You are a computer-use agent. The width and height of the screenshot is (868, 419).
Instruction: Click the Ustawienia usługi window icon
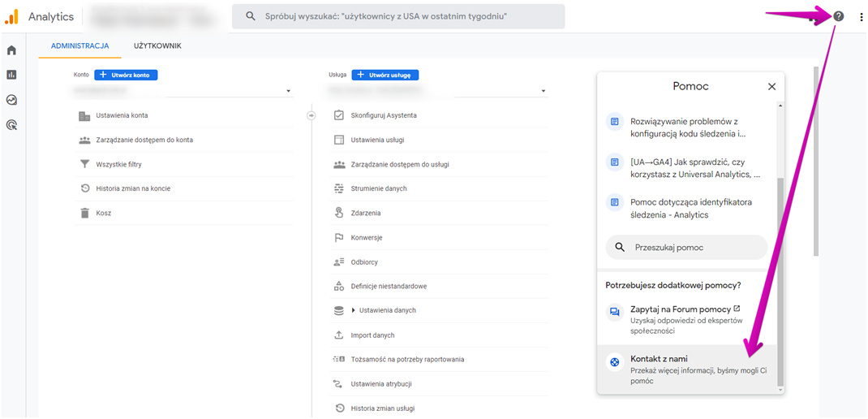339,140
